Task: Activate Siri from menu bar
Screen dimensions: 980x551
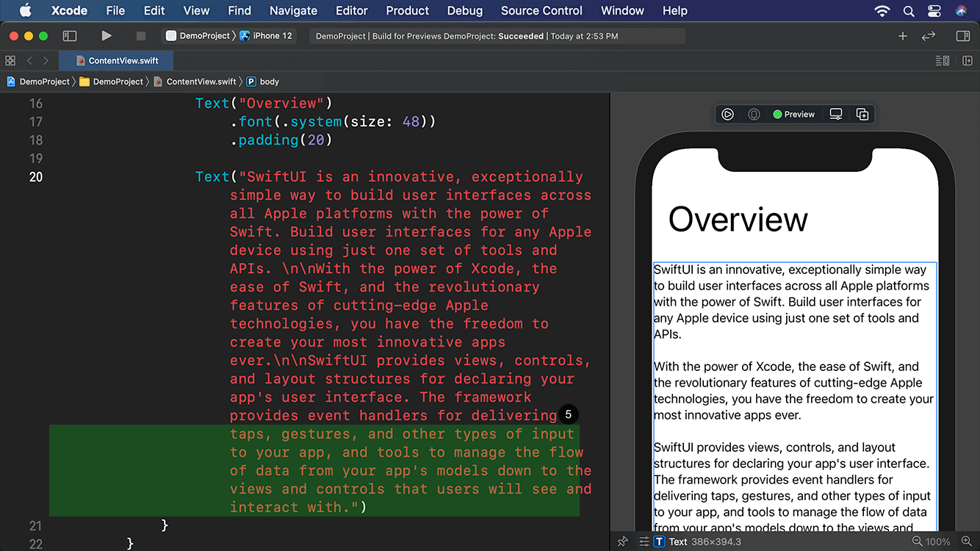Action: tap(962, 11)
